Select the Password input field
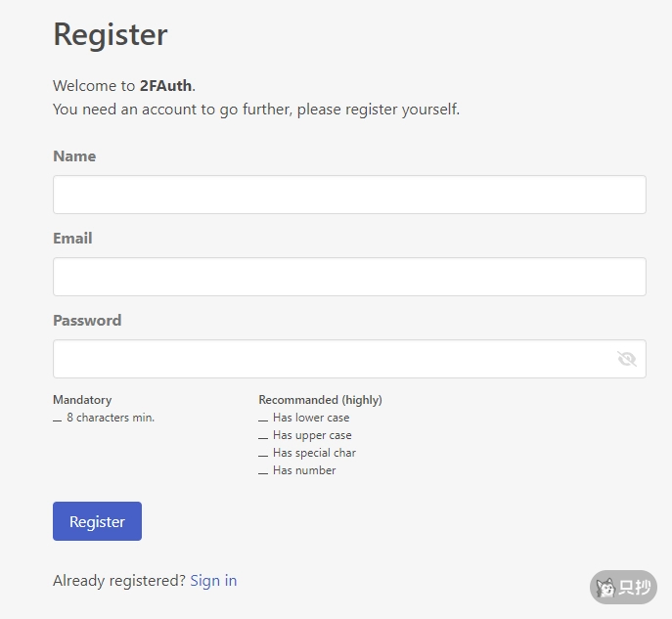Image resolution: width=672 pixels, height=619 pixels. pyautogui.click(x=333, y=359)
